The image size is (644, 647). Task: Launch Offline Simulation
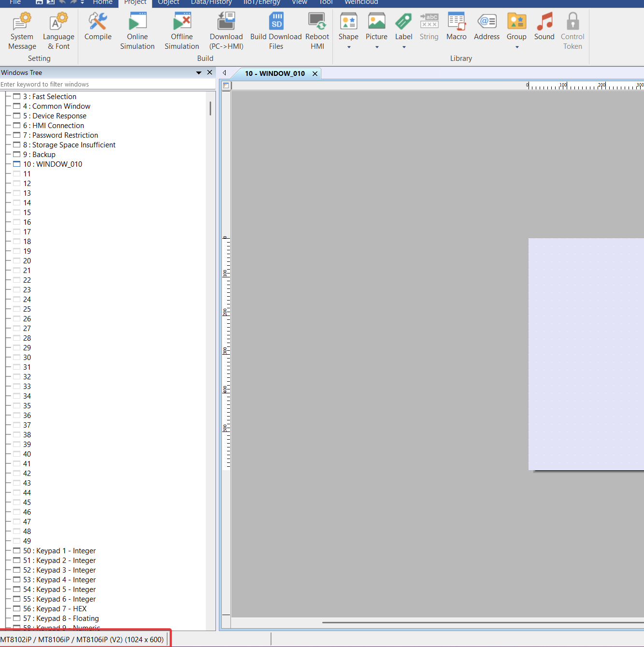point(182,22)
